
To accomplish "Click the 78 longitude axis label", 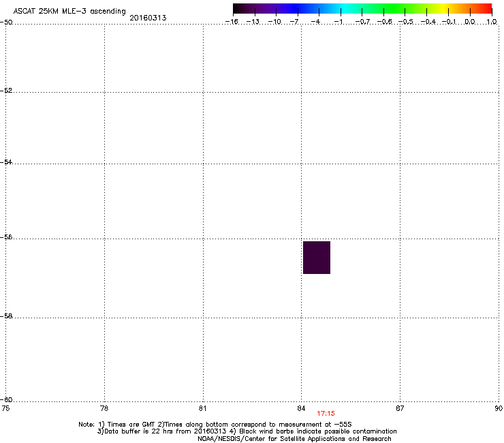I will click(x=104, y=408).
